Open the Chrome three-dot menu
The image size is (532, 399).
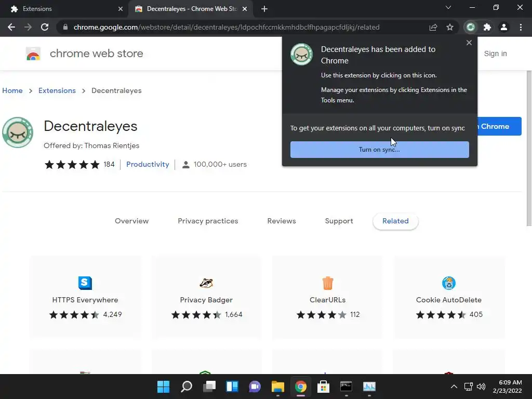coord(521,27)
